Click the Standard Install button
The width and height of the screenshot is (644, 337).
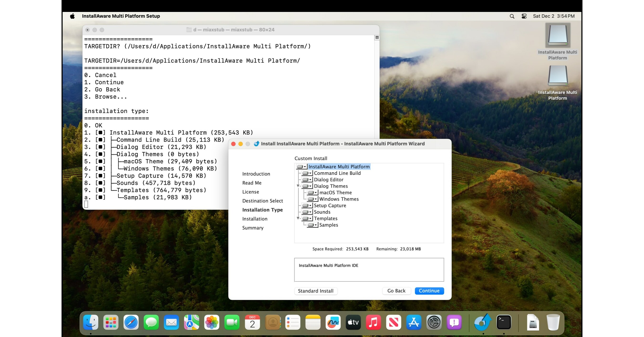click(x=316, y=291)
